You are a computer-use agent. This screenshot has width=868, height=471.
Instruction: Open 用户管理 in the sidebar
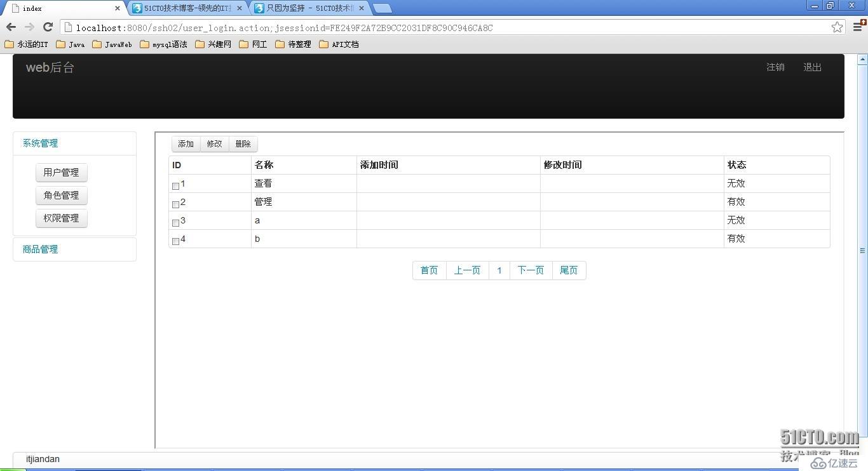62,173
